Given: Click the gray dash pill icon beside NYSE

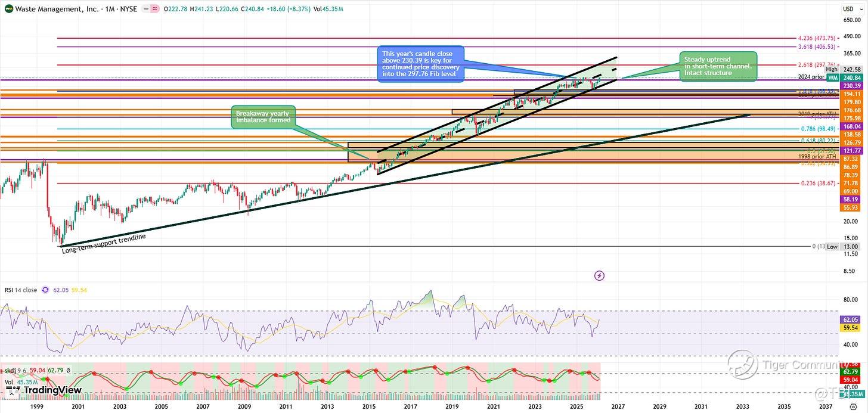Looking at the screenshot, I should 147,9.
